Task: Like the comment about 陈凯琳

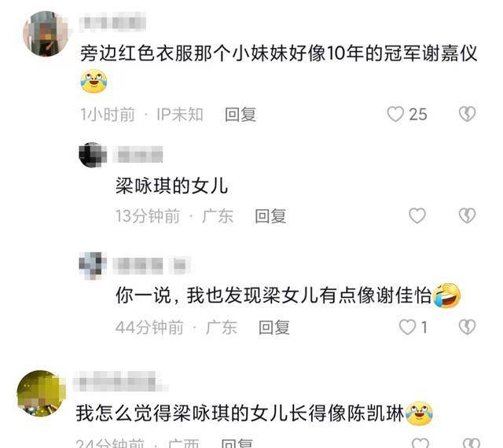Action: tap(420, 443)
